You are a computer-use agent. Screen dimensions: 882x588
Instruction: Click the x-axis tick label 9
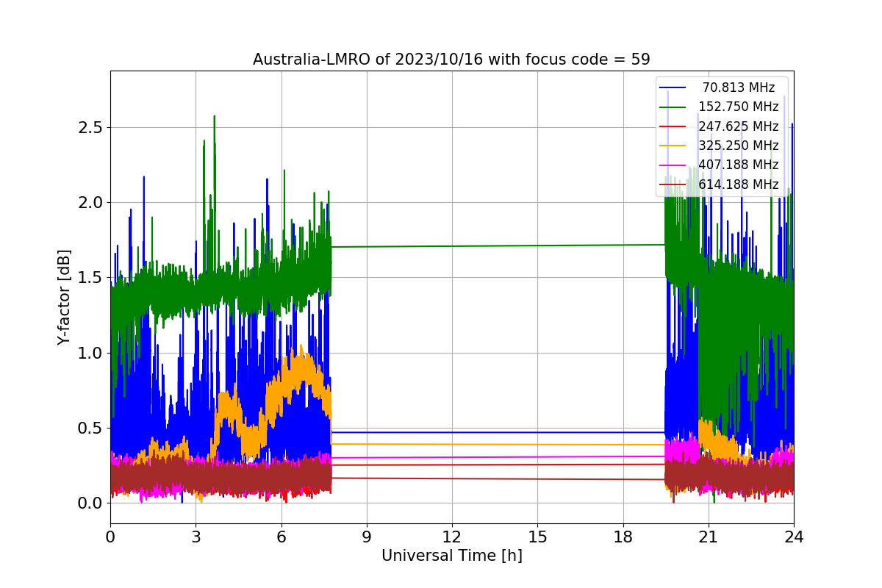point(366,537)
